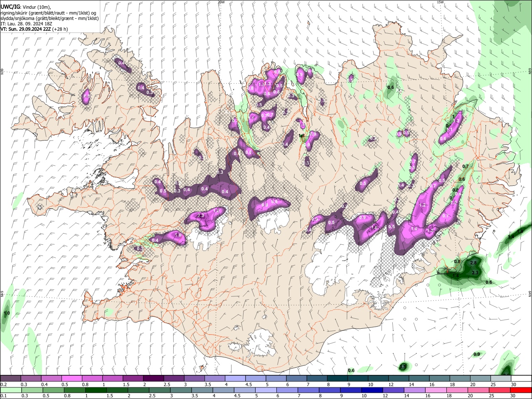Click the pink rain swatch labeled 18
This screenshot has height=399, width=532.
(x=457, y=390)
